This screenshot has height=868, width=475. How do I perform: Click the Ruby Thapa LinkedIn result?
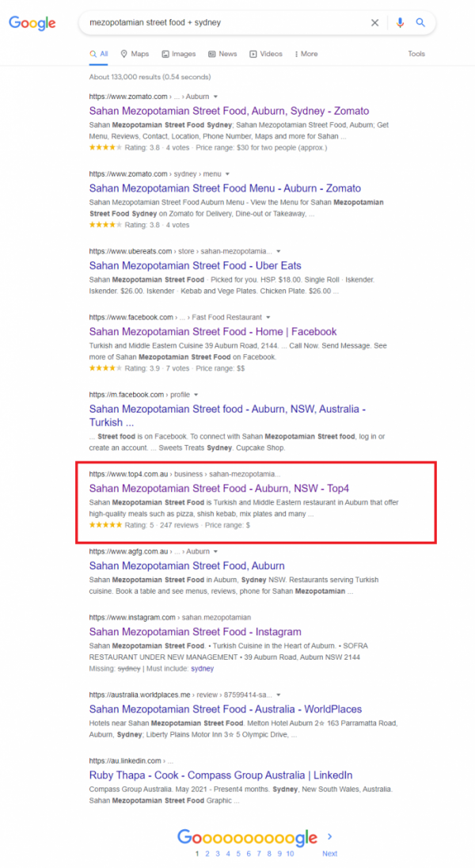(220, 775)
